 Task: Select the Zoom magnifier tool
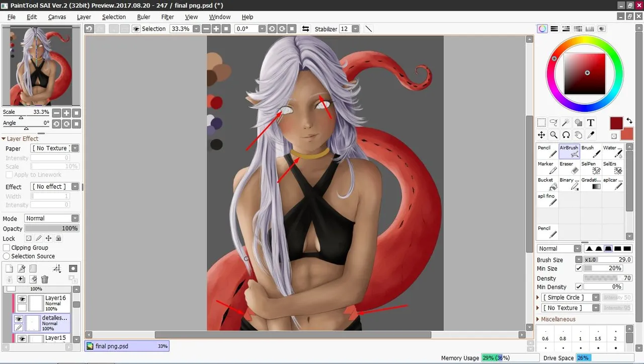coord(553,135)
